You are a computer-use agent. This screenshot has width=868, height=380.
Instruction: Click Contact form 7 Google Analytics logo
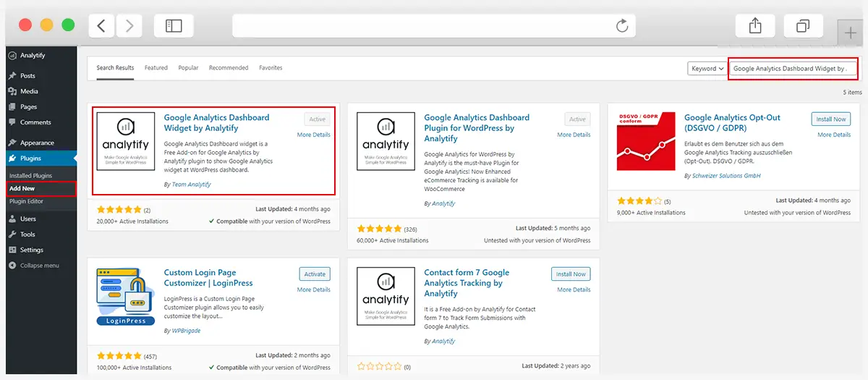(386, 296)
